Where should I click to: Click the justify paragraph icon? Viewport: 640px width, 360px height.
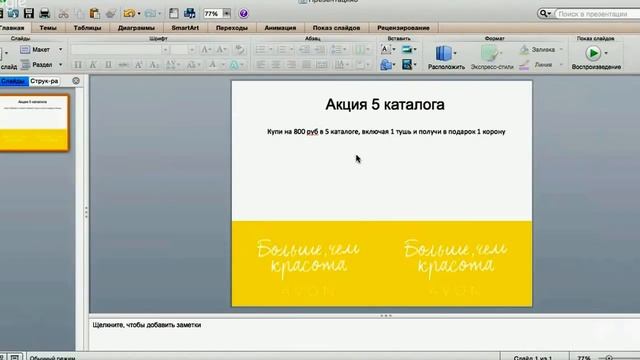[307, 65]
